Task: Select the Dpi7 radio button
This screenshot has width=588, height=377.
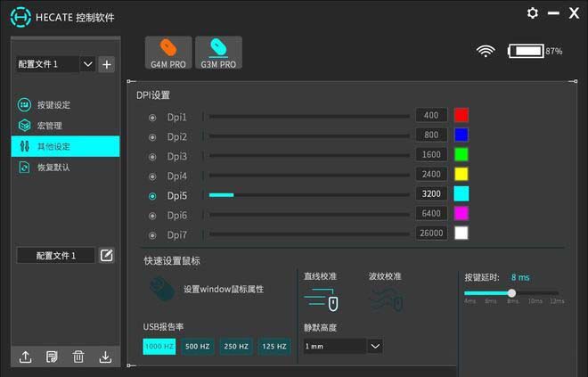Action: tap(152, 235)
